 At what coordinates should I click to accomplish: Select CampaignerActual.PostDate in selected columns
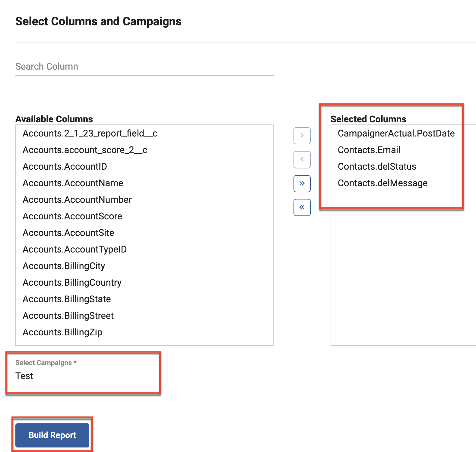coord(396,133)
